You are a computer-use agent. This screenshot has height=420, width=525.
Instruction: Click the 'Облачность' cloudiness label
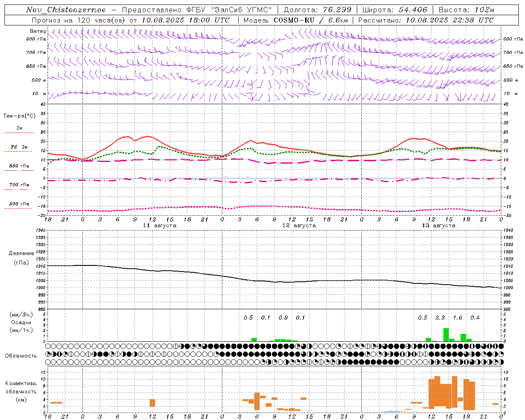(21, 356)
